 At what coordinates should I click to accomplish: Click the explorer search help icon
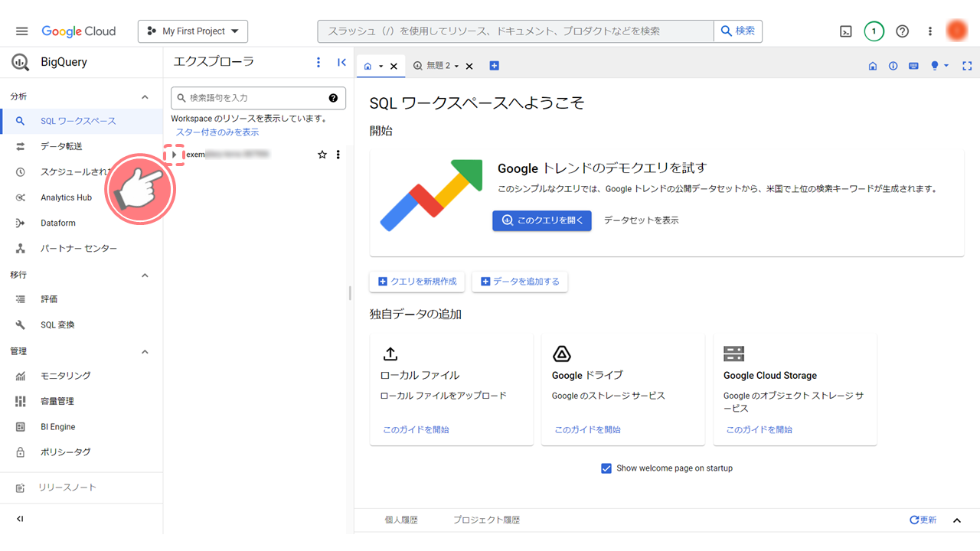point(334,98)
